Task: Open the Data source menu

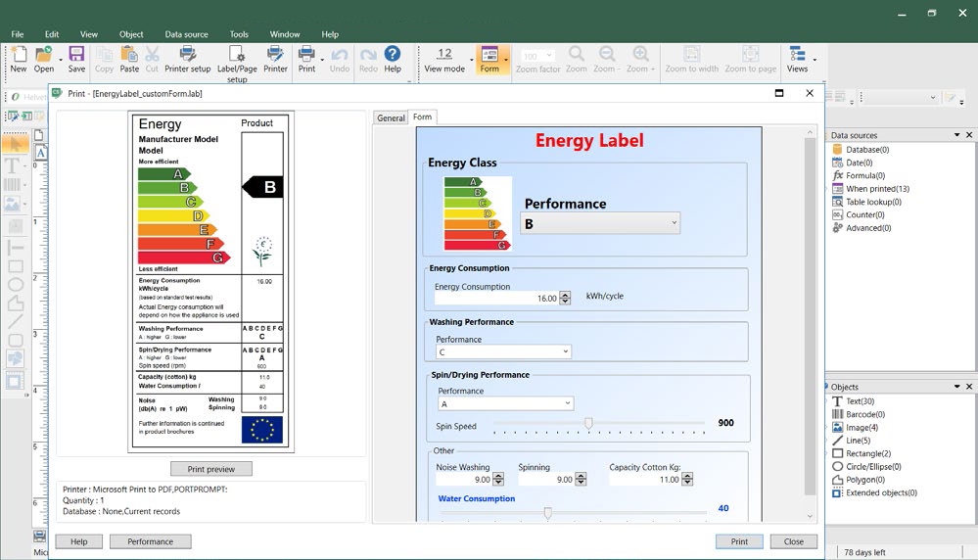Action: click(186, 34)
